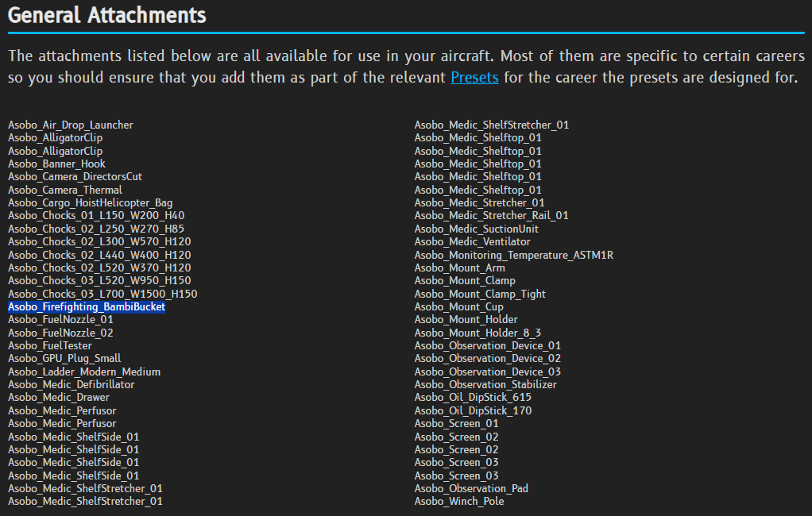Click the Asobo_Medic_Defibrillator entry
This screenshot has width=812, height=516.
pyautogui.click(x=72, y=385)
